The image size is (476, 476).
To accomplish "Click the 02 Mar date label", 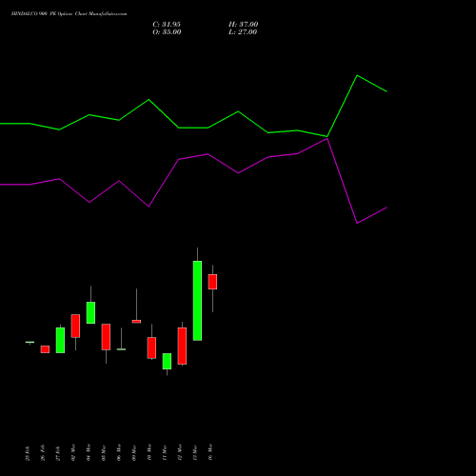I will coord(73,452).
